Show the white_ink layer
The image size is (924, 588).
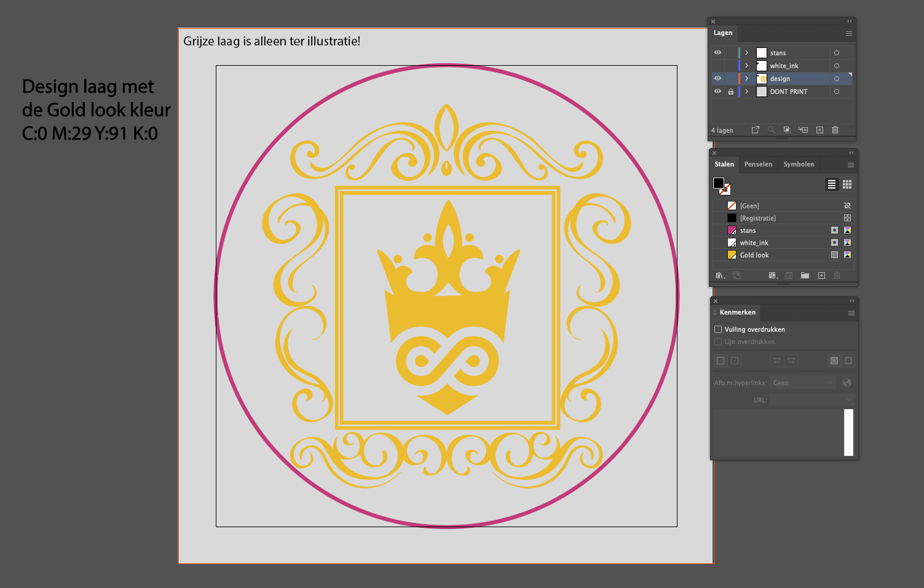pyautogui.click(x=717, y=66)
